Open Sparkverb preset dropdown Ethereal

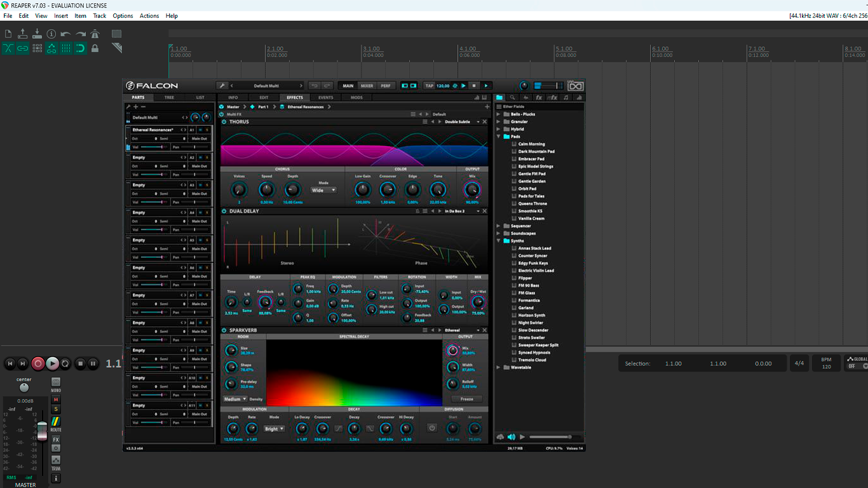point(461,330)
